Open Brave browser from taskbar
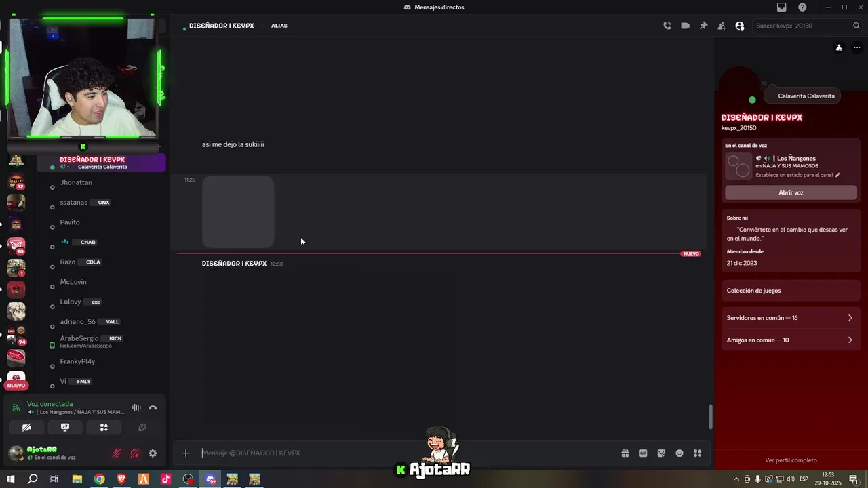The height and width of the screenshot is (488, 868). pos(121,479)
